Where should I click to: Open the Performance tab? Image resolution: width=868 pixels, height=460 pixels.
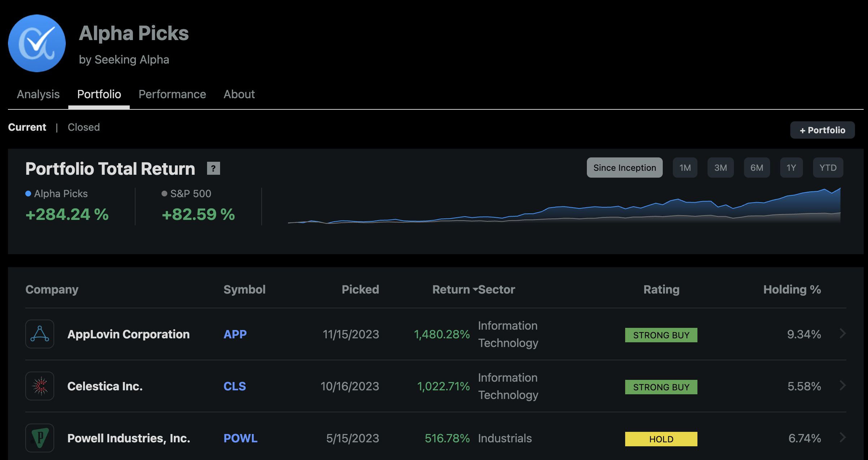click(172, 94)
